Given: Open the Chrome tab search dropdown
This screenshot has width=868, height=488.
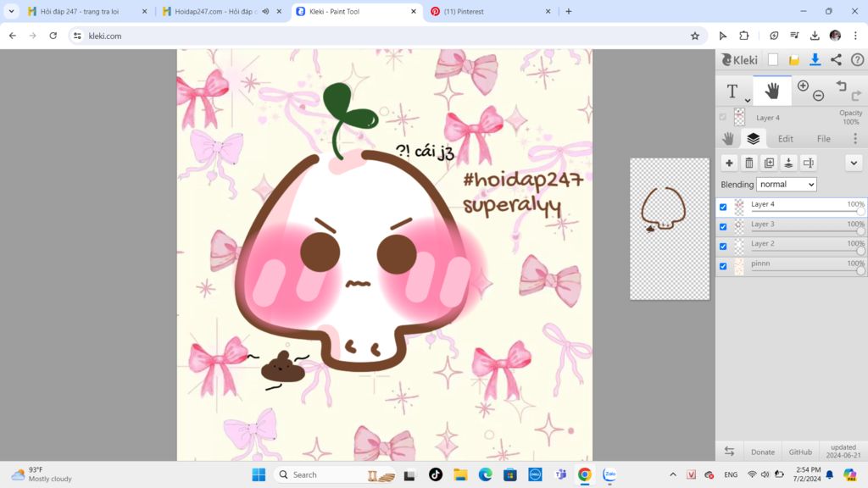Looking at the screenshot, I should (11, 11).
